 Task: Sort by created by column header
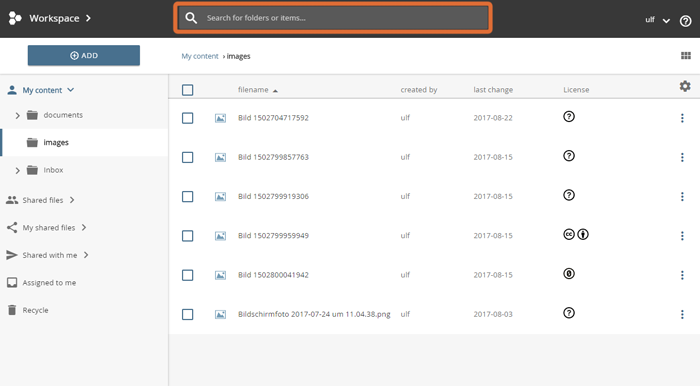[419, 90]
